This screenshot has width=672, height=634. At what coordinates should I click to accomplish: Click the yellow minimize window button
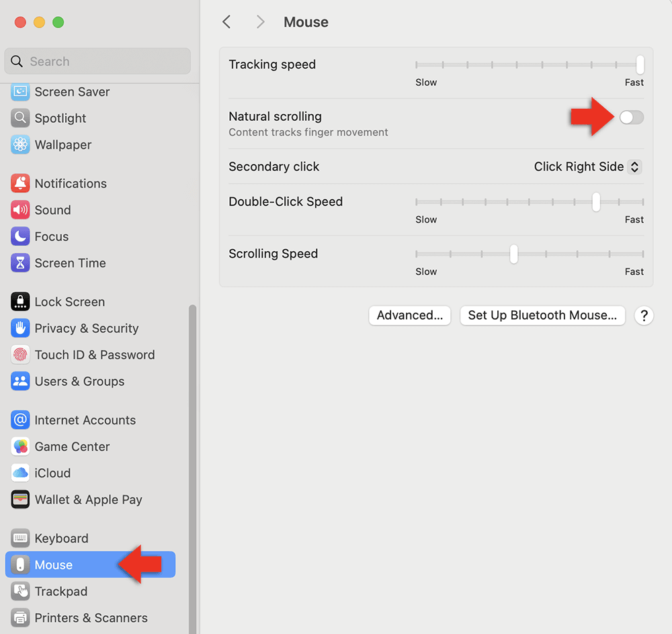tap(40, 22)
